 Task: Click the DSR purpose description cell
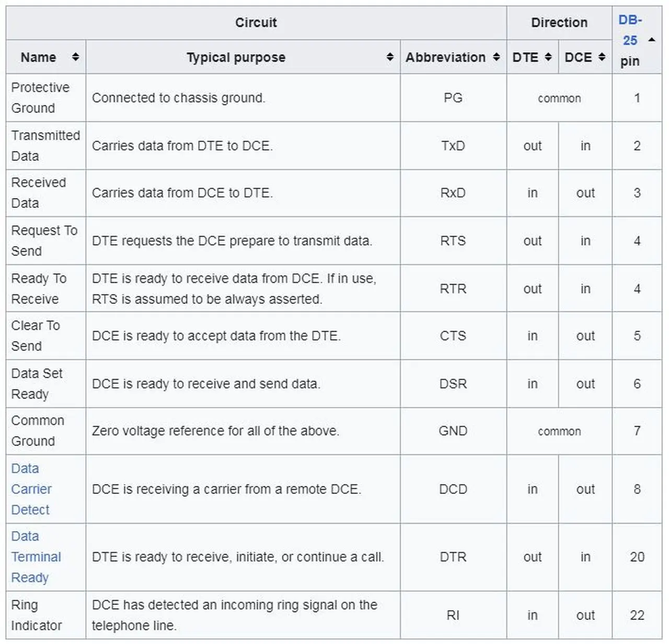(x=206, y=384)
